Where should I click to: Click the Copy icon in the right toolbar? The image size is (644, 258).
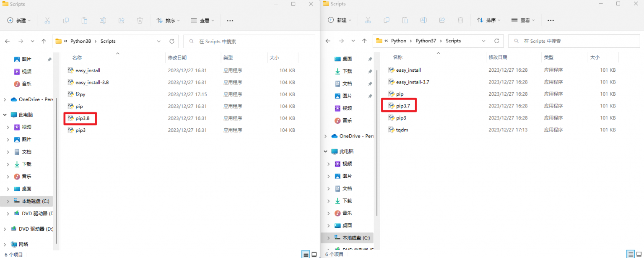(x=386, y=20)
